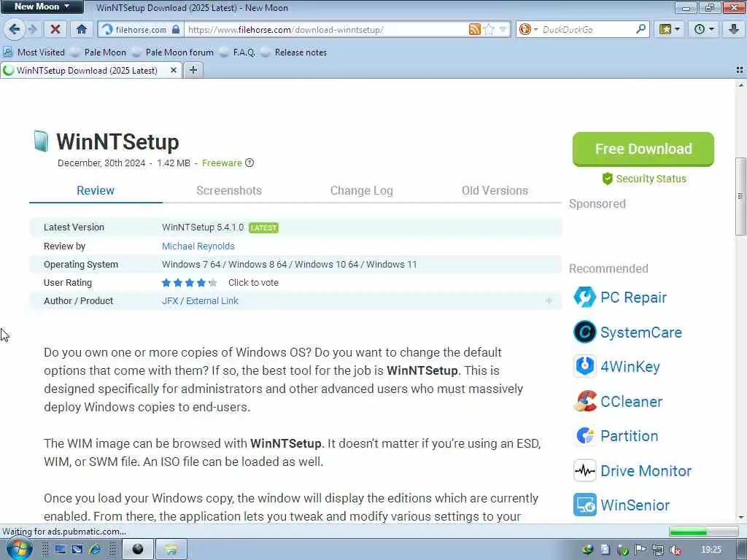Open the folder window taskbar button

click(171, 550)
